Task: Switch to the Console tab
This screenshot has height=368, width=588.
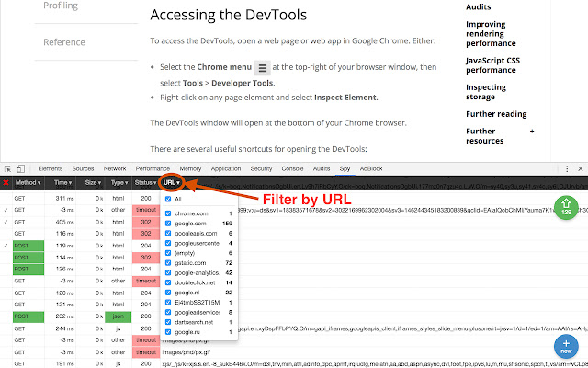Action: [x=292, y=169]
